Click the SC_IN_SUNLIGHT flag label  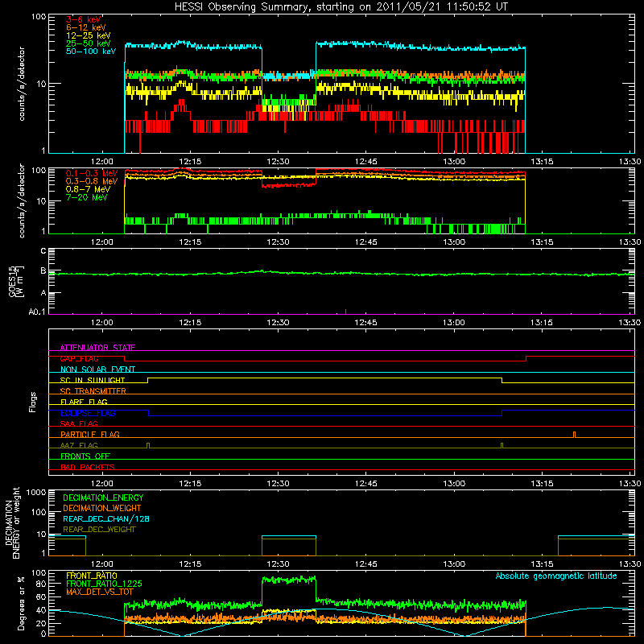(x=93, y=380)
